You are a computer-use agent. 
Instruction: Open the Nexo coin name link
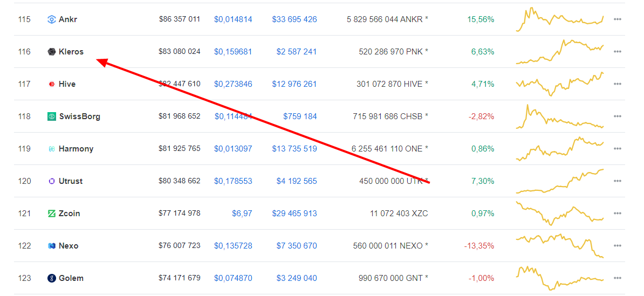coord(68,246)
